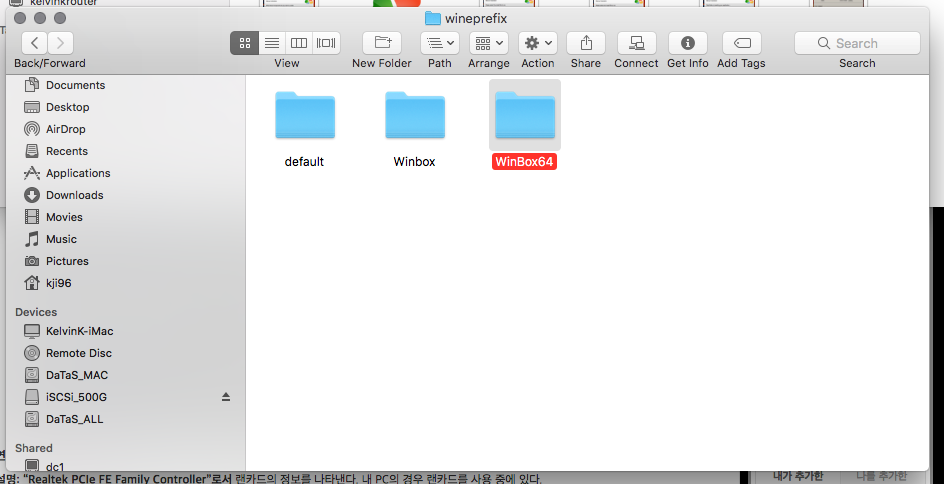Close the wineprefix Finder window
944x484 pixels.
20,18
